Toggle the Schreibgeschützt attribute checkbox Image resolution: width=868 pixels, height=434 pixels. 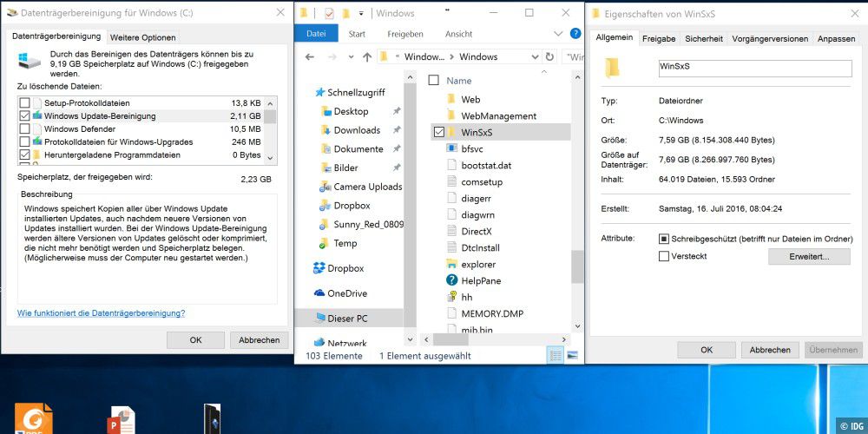click(x=664, y=240)
